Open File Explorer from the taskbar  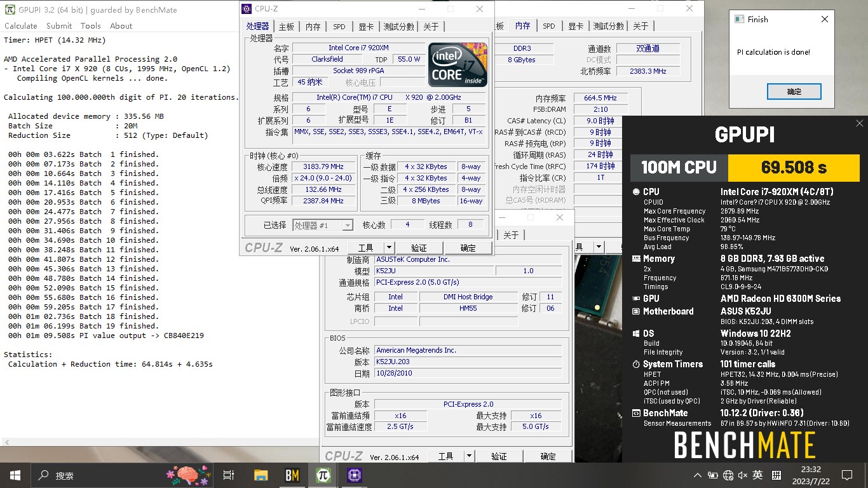[261, 475]
